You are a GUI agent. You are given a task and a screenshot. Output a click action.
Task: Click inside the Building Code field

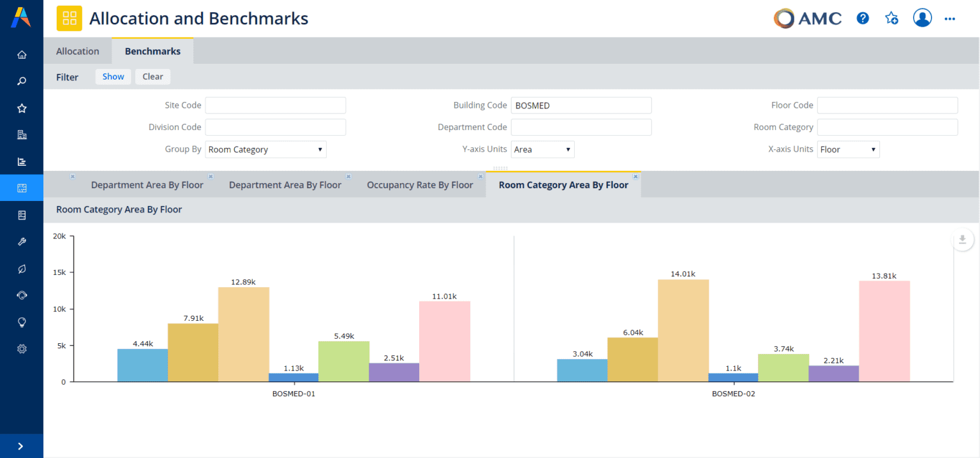(x=581, y=105)
